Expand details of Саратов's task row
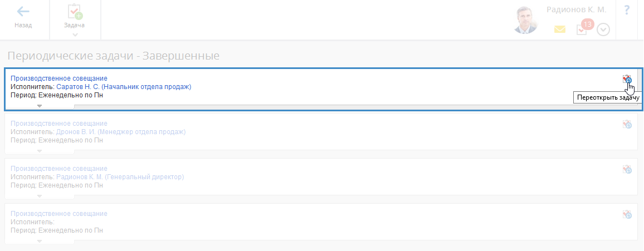The height and width of the screenshot is (251, 644). click(39, 106)
